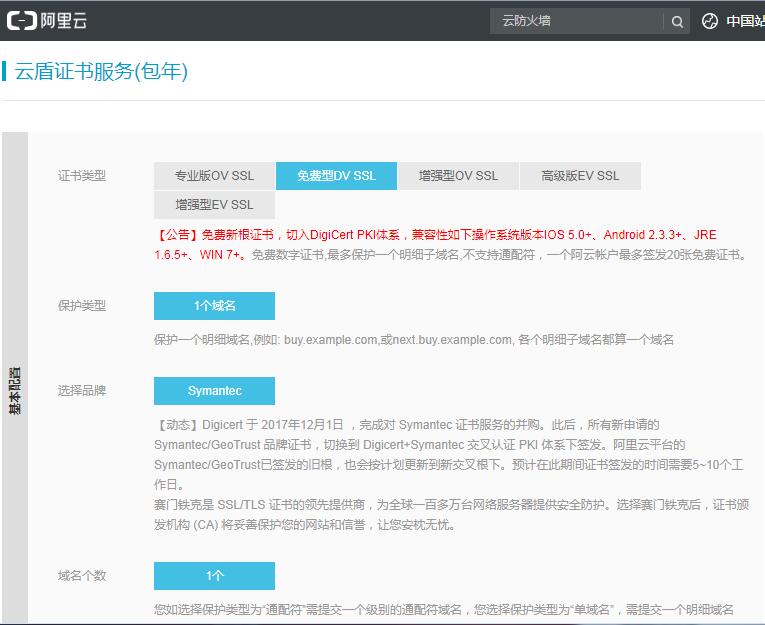Select 增强型EV SSL certificate type

pyautogui.click(x=214, y=204)
